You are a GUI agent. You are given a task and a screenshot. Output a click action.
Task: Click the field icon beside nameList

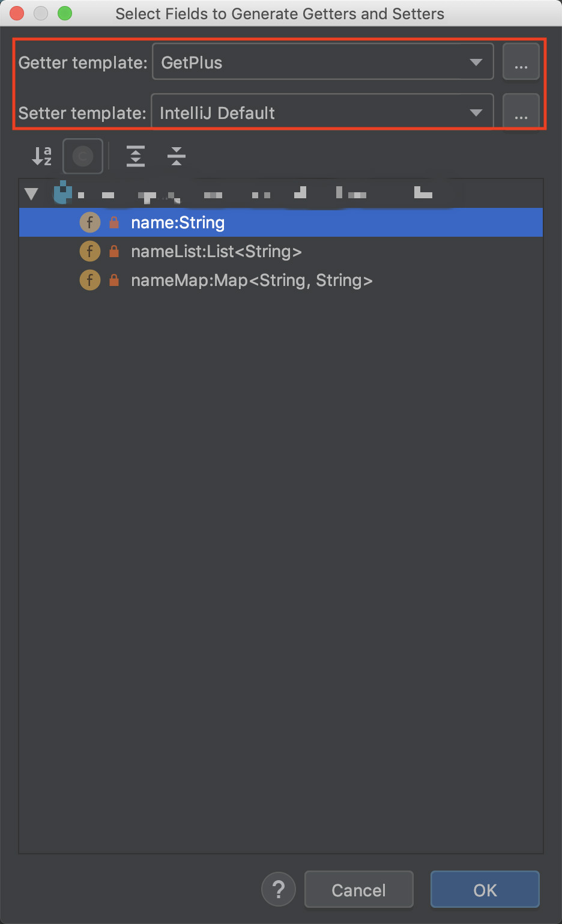click(90, 251)
